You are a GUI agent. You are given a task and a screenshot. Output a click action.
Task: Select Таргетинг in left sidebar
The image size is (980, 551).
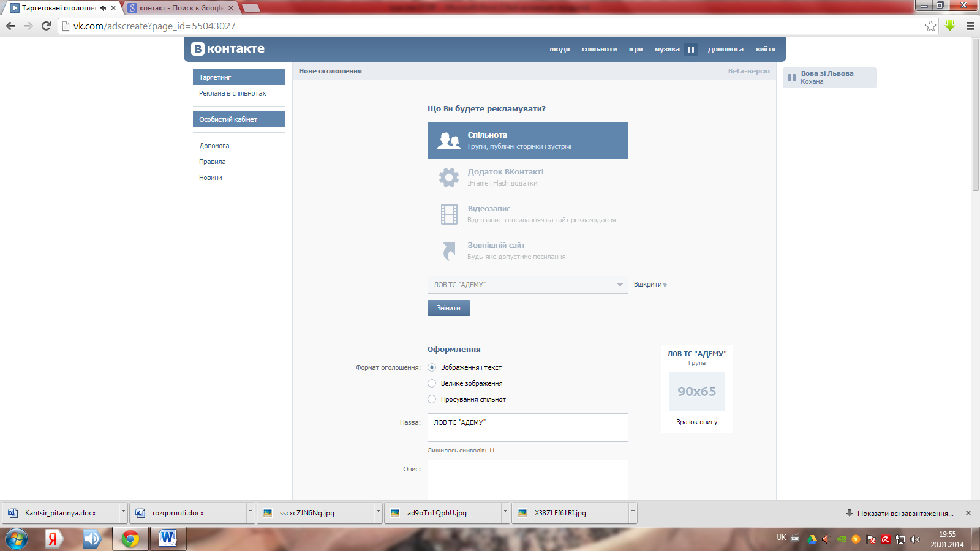(x=239, y=77)
